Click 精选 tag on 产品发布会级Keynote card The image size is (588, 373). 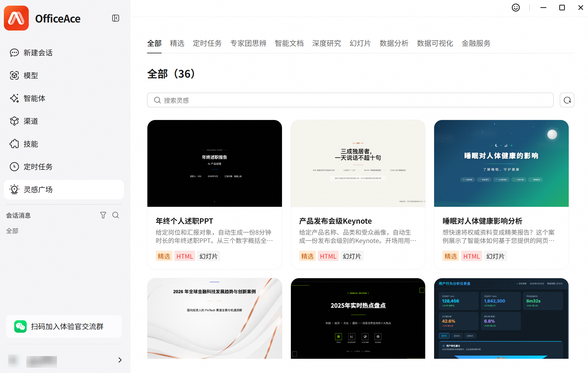pyautogui.click(x=307, y=256)
